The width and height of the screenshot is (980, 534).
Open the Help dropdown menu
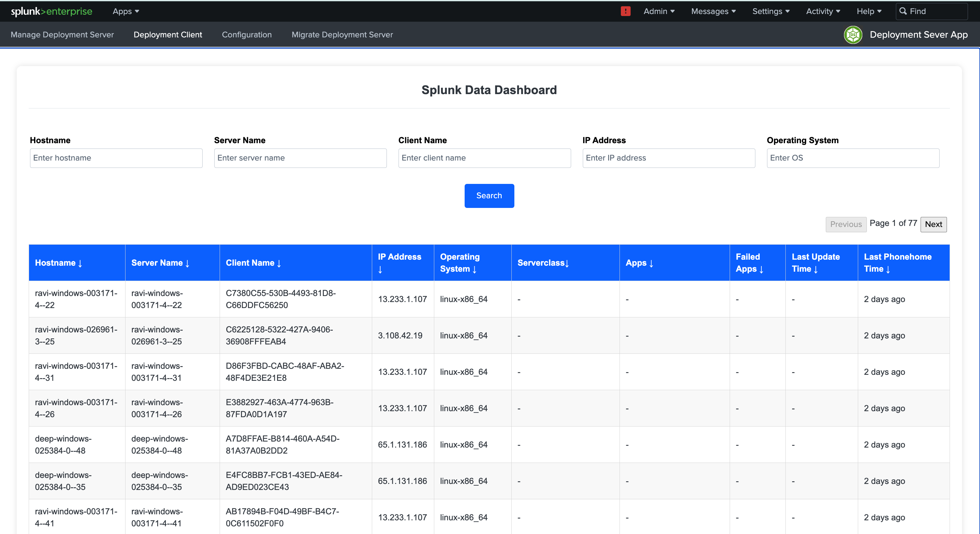(869, 11)
